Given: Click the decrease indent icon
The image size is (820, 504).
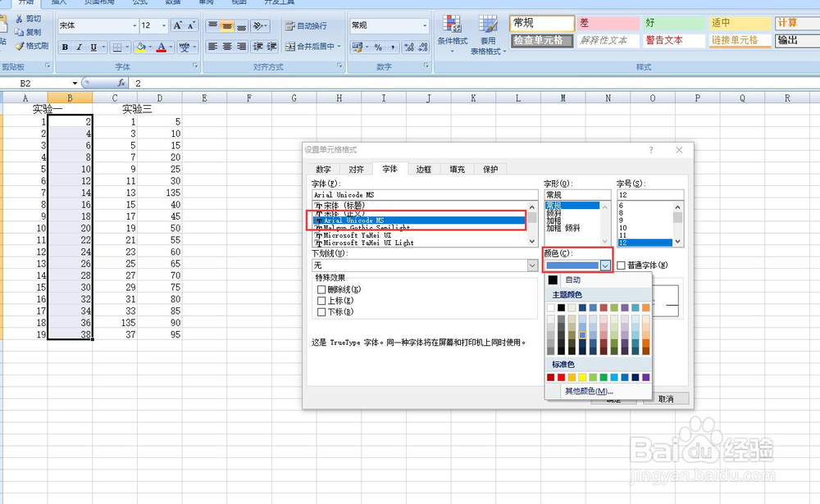Looking at the screenshot, I should 257,47.
